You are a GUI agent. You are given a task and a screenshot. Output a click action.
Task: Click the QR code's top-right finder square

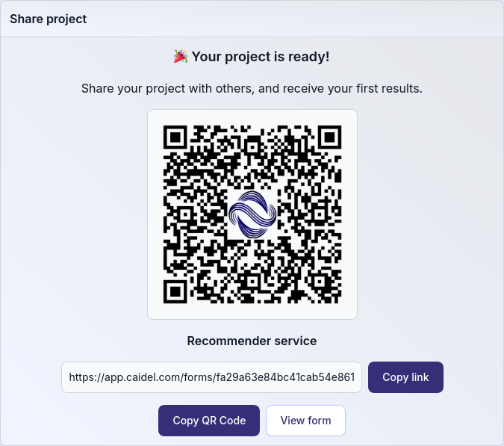pos(329,138)
